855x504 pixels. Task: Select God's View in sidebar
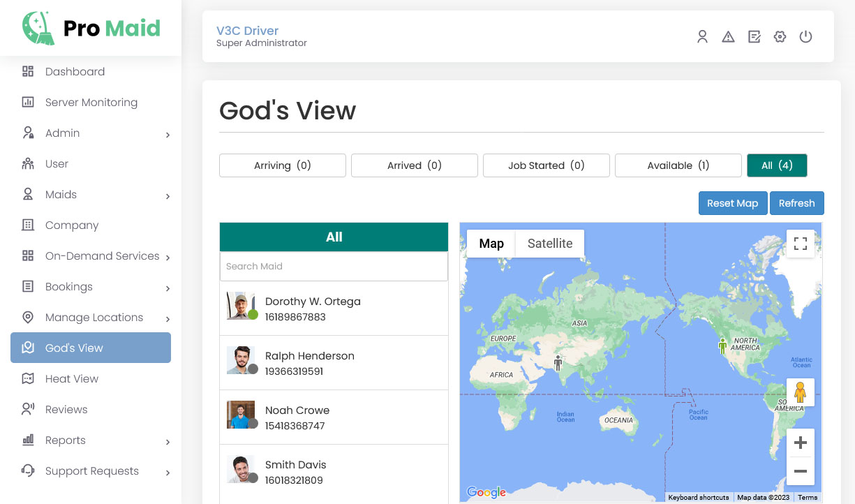pos(91,348)
